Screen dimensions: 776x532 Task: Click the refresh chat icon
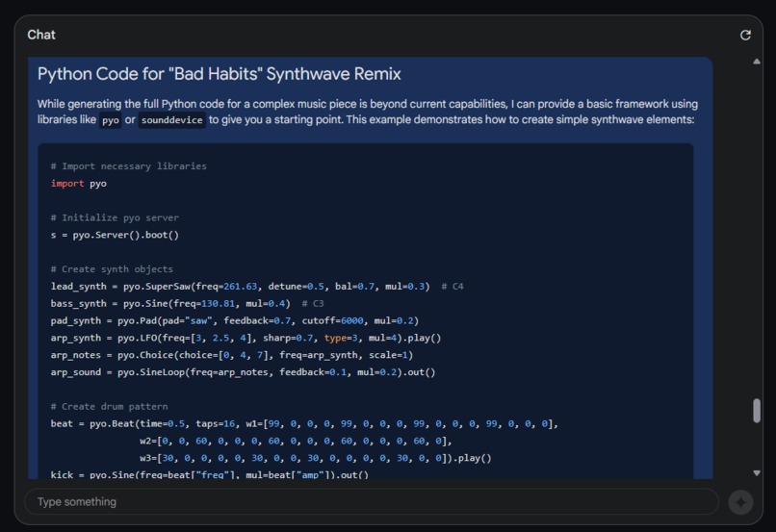pos(745,35)
